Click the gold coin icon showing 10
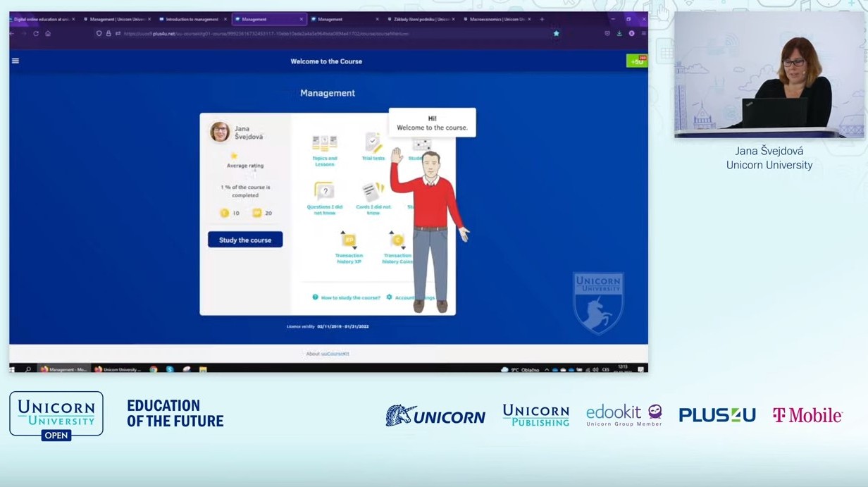The height and width of the screenshot is (487, 868). click(225, 213)
